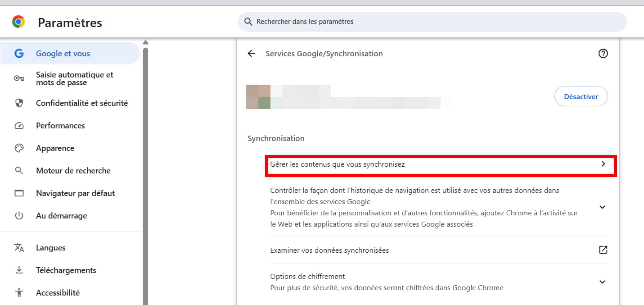
Task: Click the back arrow beside Services Google/Synchronisation
Action: [x=251, y=54]
